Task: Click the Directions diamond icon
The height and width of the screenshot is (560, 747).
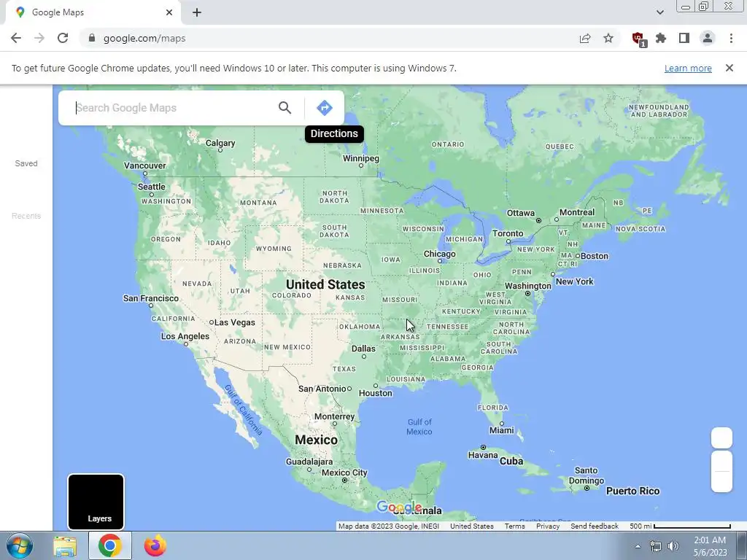Action: tap(325, 108)
